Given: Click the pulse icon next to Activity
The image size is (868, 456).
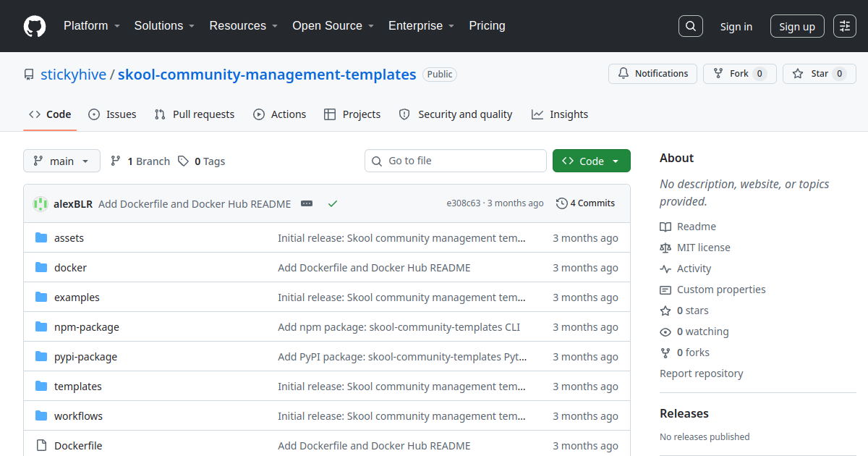Looking at the screenshot, I should pyautogui.click(x=665, y=269).
